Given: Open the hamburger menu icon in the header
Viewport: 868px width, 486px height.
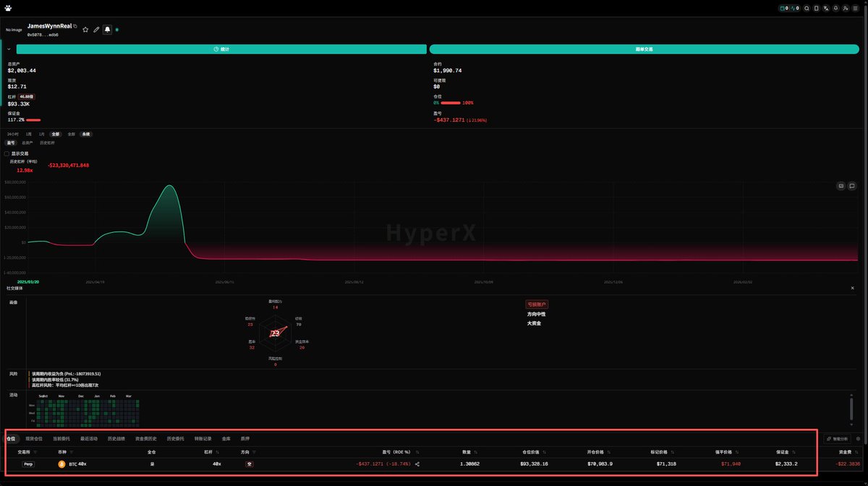Looking at the screenshot, I should click(x=856, y=8).
